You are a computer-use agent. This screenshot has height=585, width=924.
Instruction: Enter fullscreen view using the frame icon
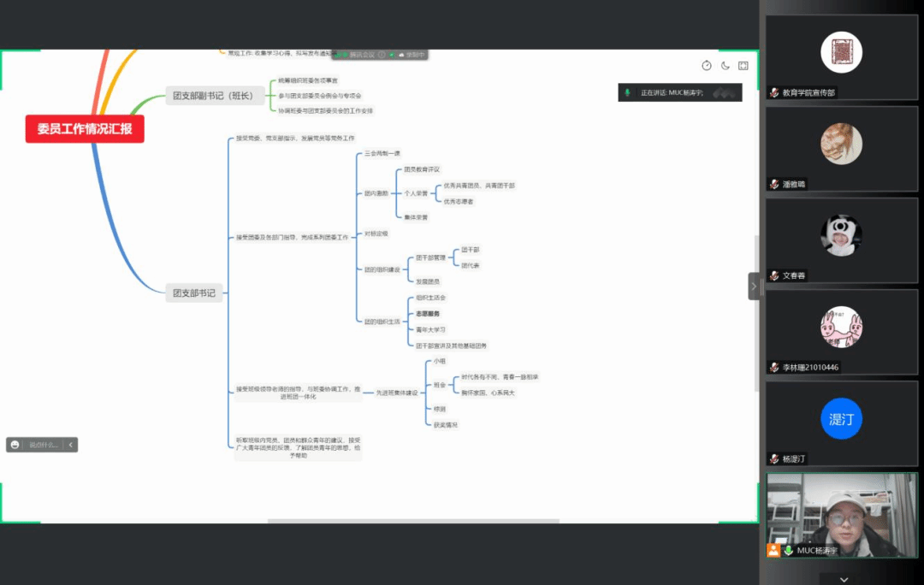pos(743,66)
